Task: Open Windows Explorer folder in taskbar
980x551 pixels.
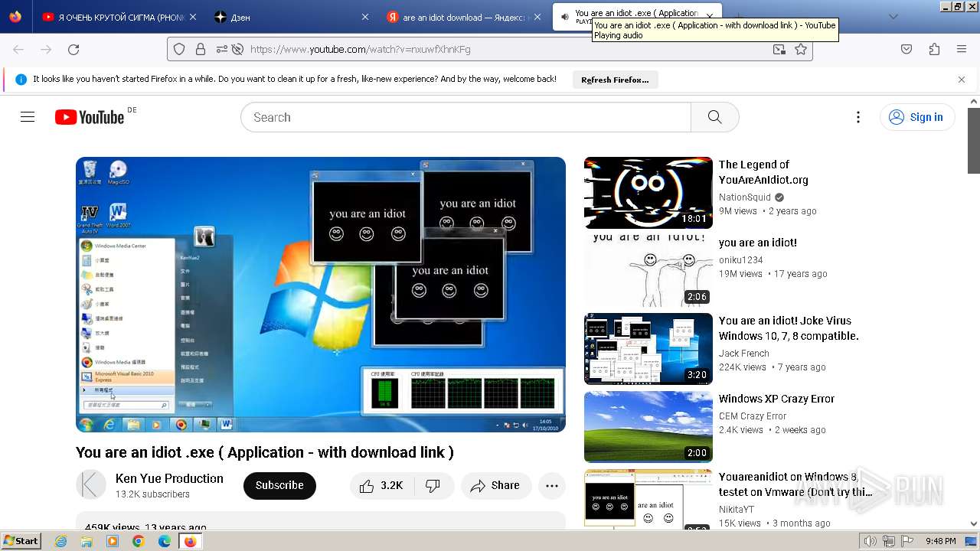Action: point(87,541)
